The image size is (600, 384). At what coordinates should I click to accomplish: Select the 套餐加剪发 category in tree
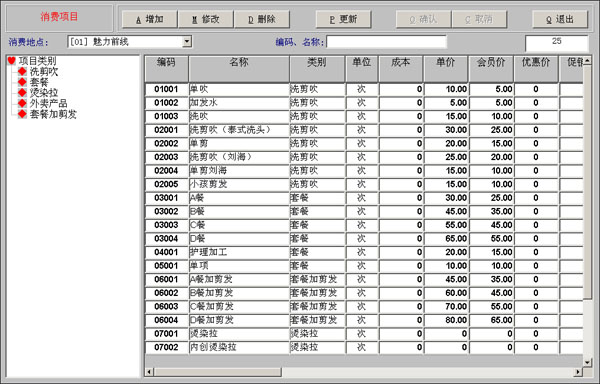point(53,114)
